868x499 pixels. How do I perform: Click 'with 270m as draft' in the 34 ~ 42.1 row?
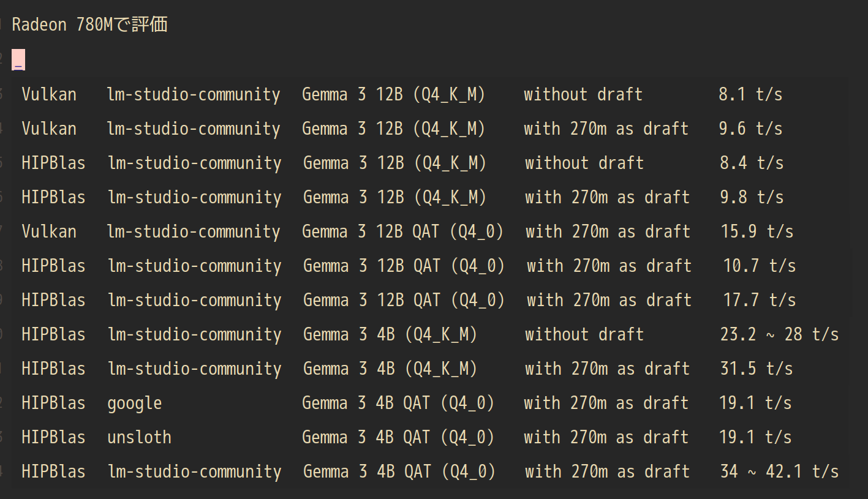coord(608,471)
